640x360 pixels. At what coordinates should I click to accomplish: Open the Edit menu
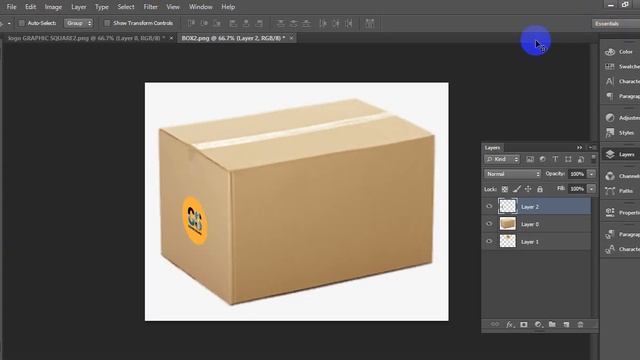click(30, 7)
